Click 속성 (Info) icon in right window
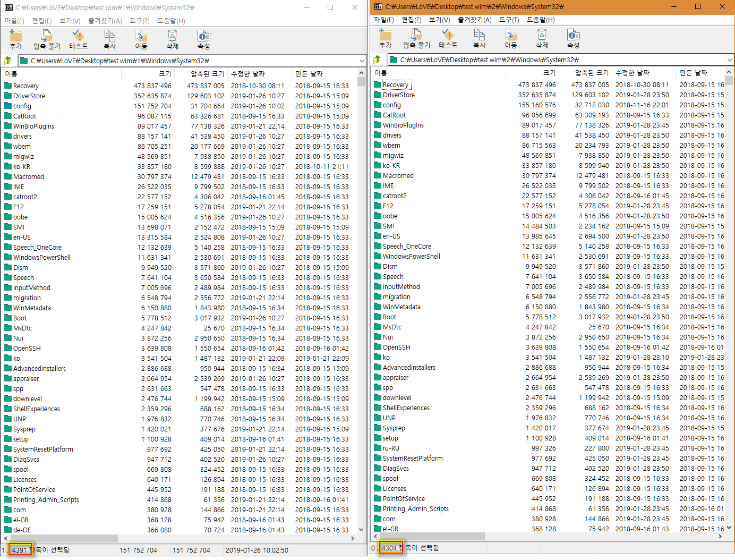Screen dimensions: 735x560 click(573, 35)
